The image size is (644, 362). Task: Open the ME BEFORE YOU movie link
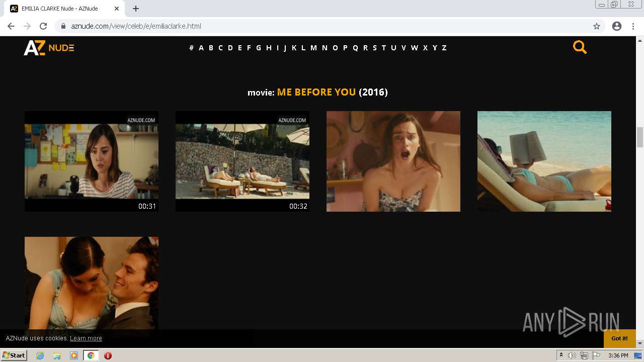click(x=316, y=92)
